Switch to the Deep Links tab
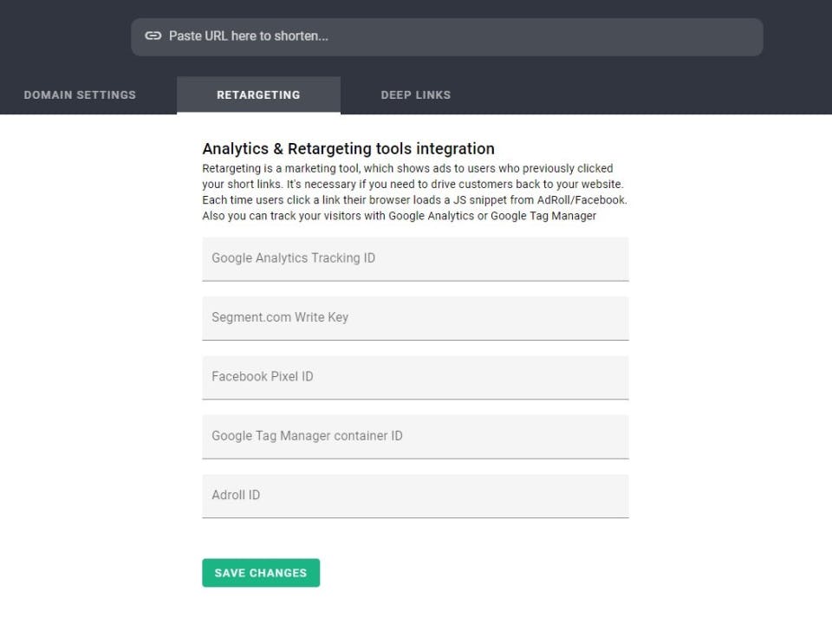The height and width of the screenshot is (644, 832). coord(416,95)
